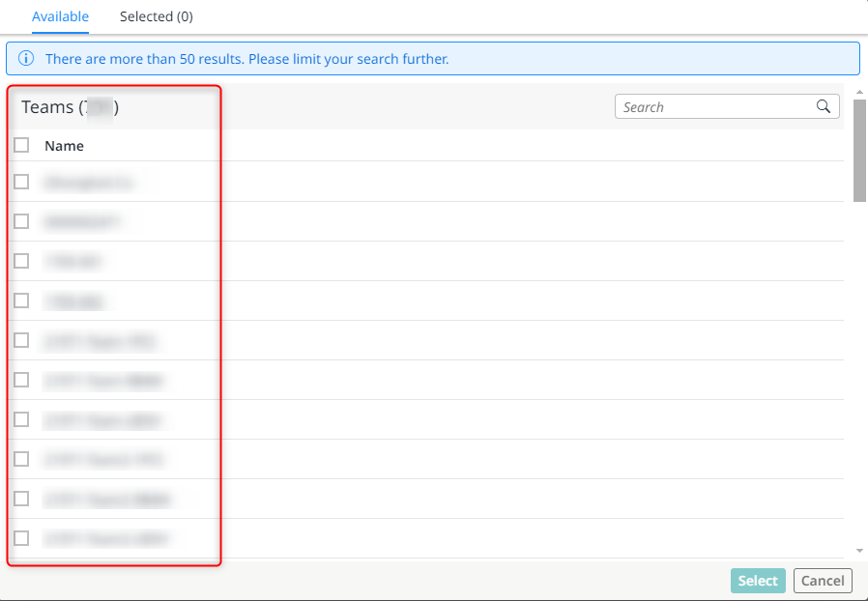The height and width of the screenshot is (601, 868).
Task: Dismiss the dialog with Cancel
Action: [823, 581]
